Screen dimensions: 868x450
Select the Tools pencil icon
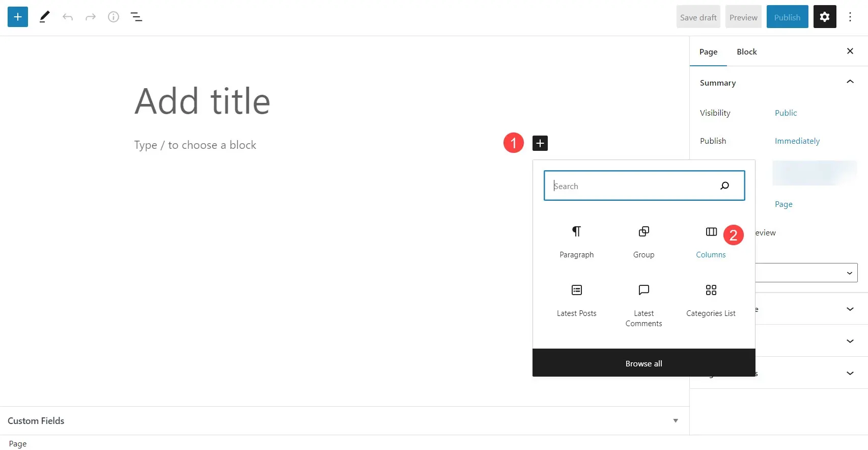coord(44,16)
